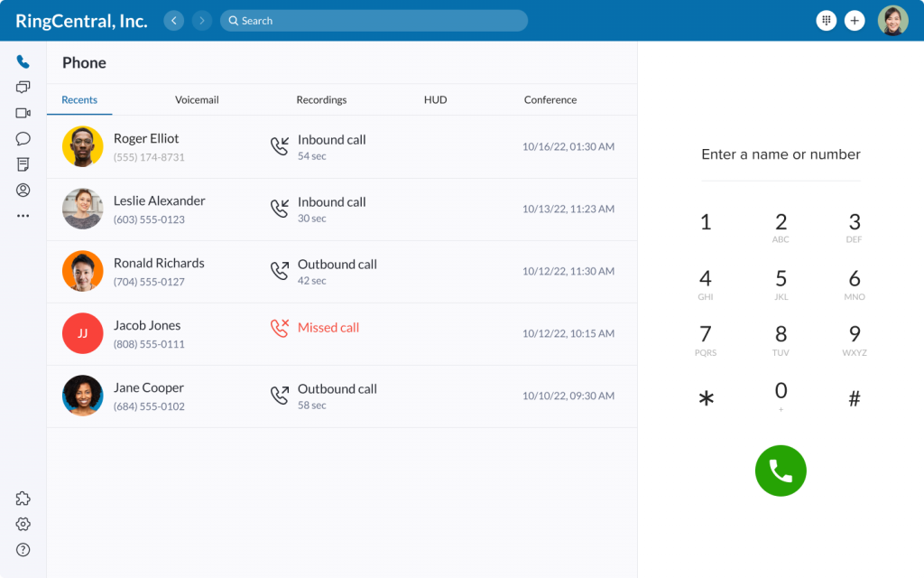The image size is (924, 578).
Task: Click the plus button in header
Action: click(855, 21)
